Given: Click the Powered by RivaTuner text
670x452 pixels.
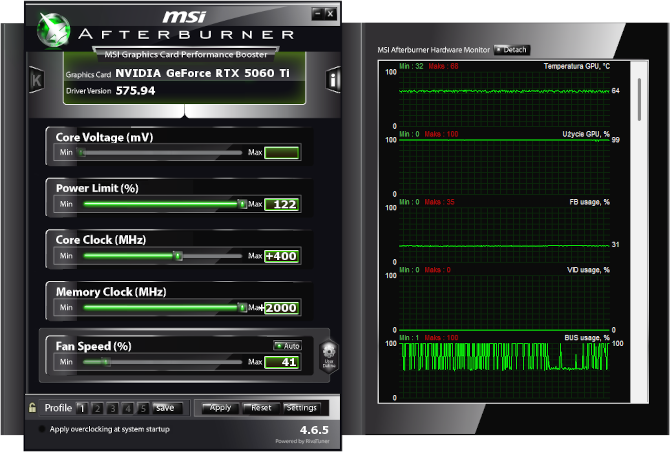Looking at the screenshot, I should pyautogui.click(x=302, y=441).
